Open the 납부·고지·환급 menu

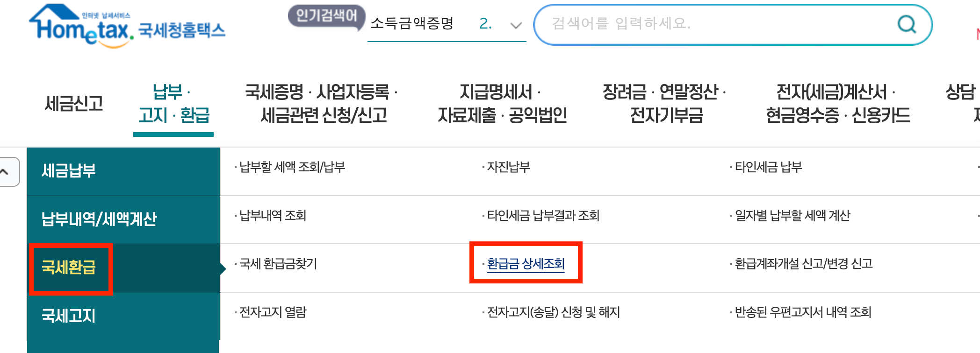click(x=173, y=104)
